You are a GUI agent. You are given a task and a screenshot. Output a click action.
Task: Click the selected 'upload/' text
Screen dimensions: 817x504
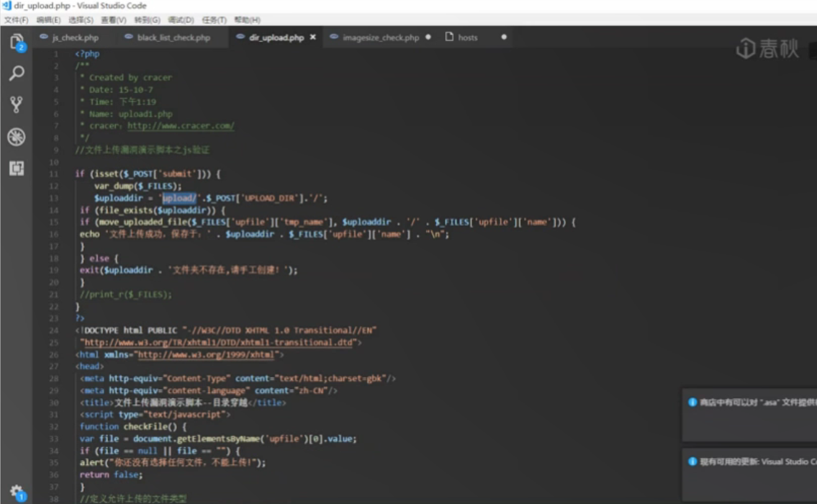[179, 198]
